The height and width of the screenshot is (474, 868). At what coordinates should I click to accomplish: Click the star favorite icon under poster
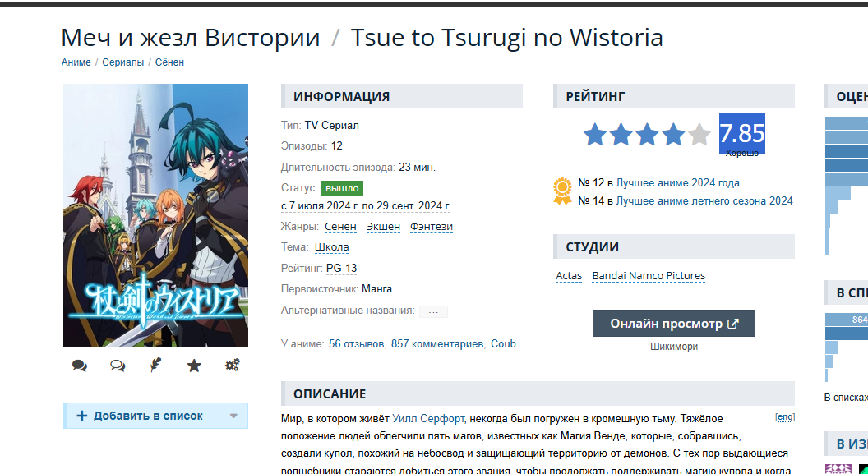194,366
